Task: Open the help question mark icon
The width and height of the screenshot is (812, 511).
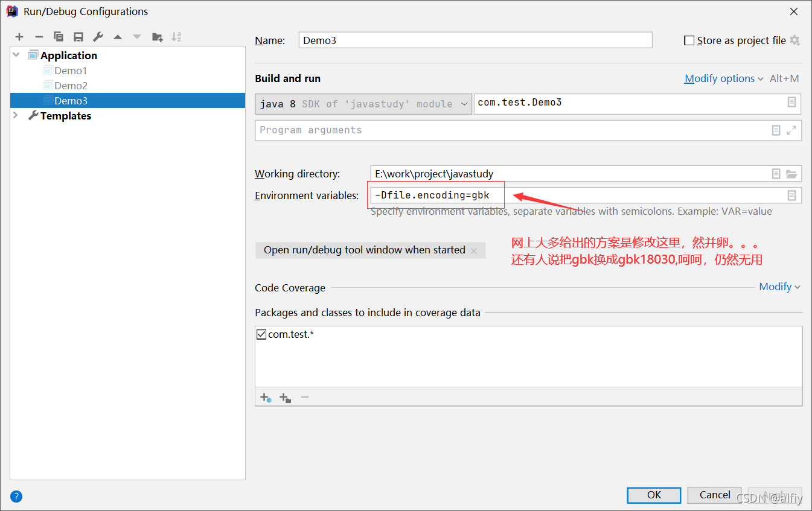Action: [16, 496]
